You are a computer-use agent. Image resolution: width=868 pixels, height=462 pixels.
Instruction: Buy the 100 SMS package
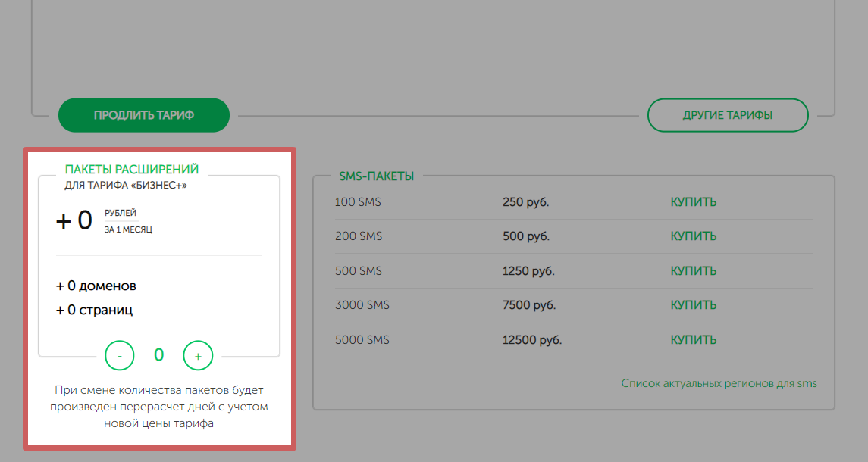[693, 202]
